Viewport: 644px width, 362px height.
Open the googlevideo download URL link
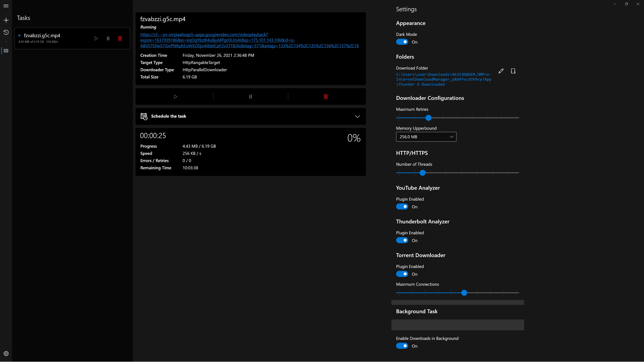pyautogui.click(x=250, y=40)
